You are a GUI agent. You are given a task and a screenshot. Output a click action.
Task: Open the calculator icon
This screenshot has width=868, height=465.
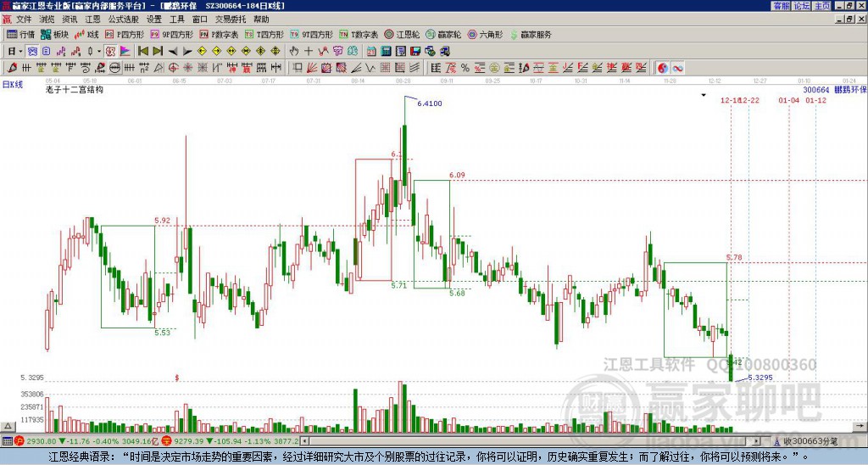tap(386, 52)
